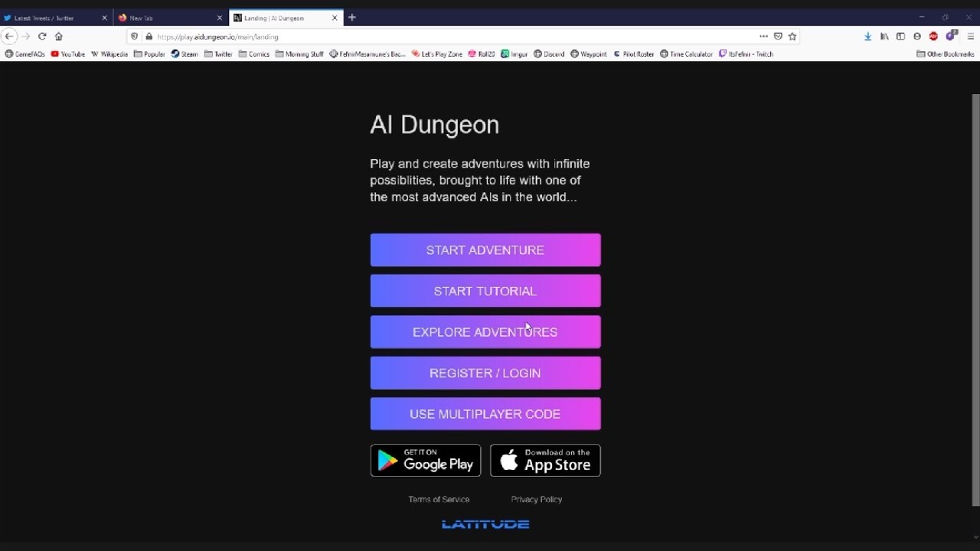Screen dimensions: 980x551
Task: Click the browser forward arrow
Action: pos(26,36)
